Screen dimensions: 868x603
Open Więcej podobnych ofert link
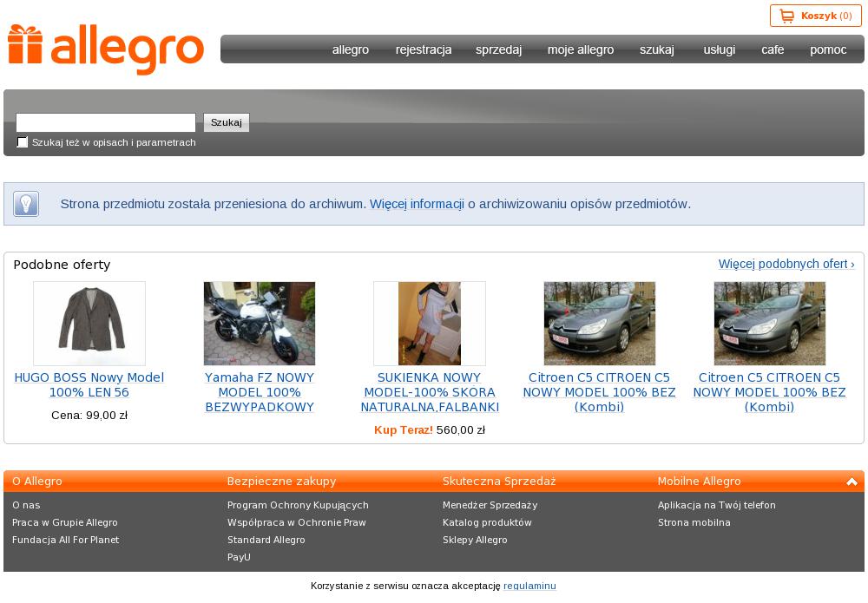click(x=786, y=264)
